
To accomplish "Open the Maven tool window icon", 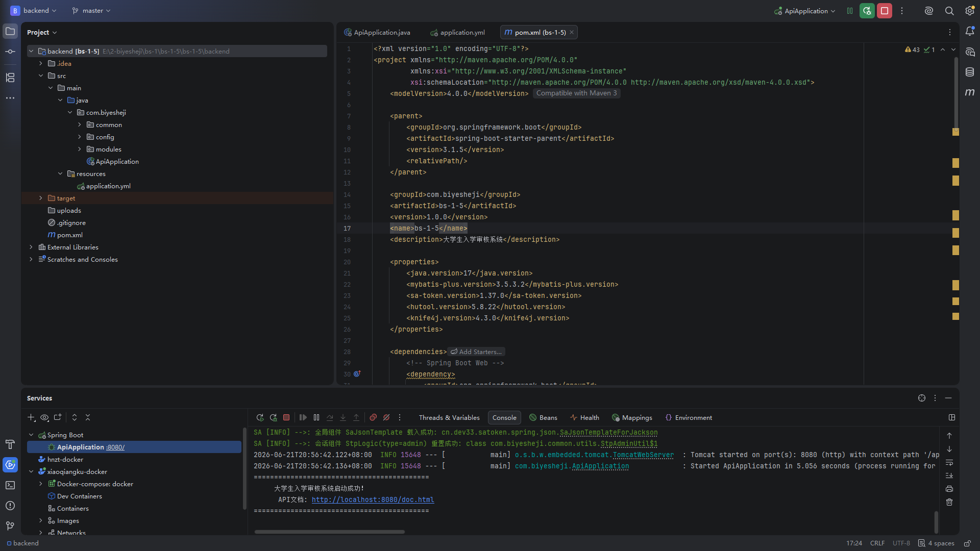I will [x=970, y=92].
